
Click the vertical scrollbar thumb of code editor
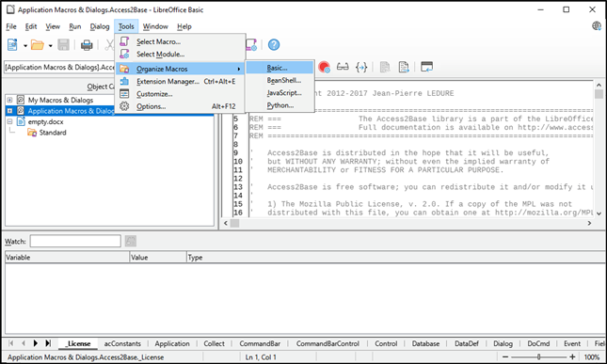(x=599, y=94)
